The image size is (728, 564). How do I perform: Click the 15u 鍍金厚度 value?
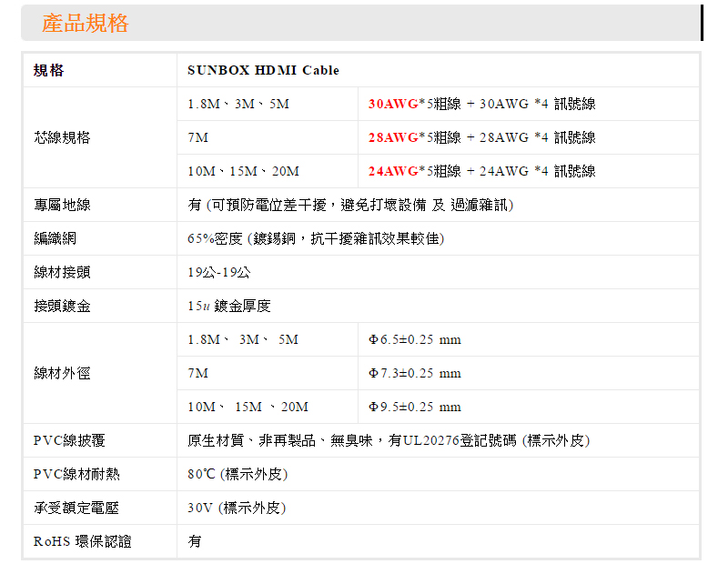pyautogui.click(x=229, y=306)
